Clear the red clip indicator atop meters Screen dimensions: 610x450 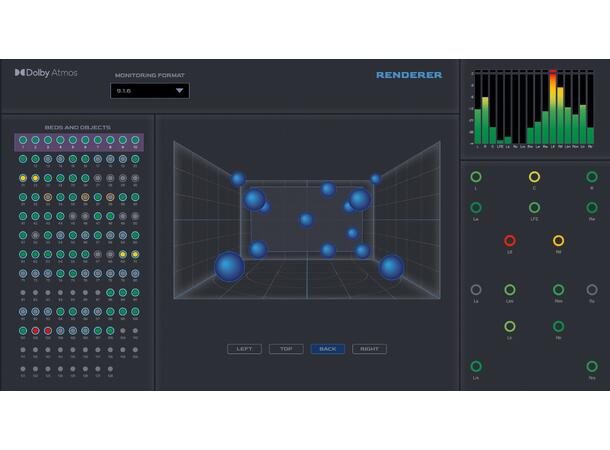[x=553, y=71]
